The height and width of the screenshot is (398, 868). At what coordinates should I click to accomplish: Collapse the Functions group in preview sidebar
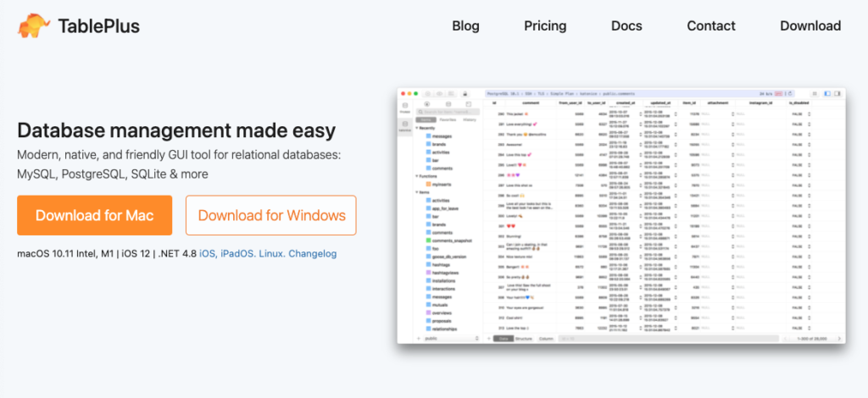[x=417, y=176]
